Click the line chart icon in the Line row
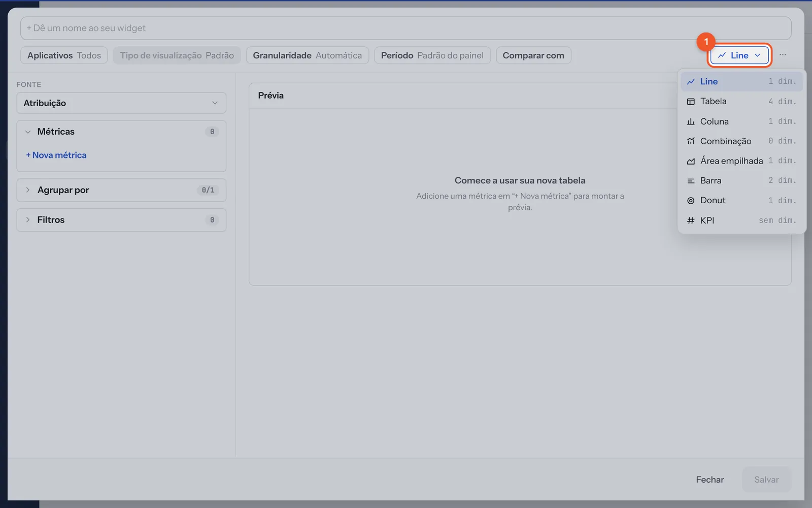Screen dimensions: 812x508 (x=691, y=81)
